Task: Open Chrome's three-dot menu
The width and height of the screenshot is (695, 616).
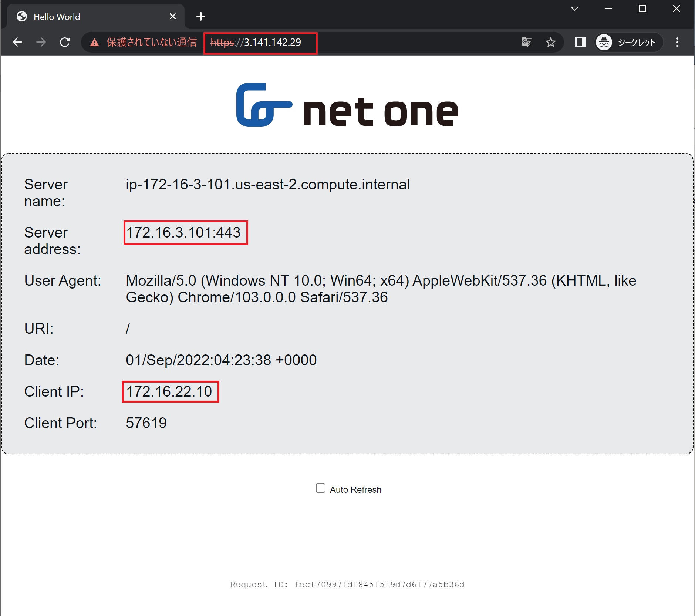Action: [677, 42]
